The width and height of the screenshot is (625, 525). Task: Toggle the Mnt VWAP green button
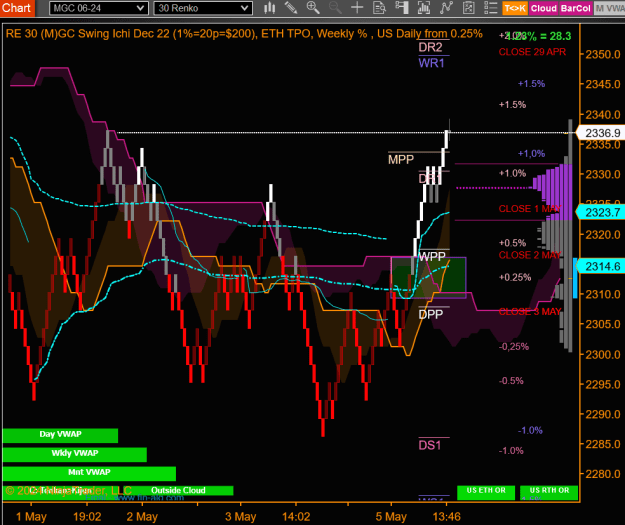(89, 474)
